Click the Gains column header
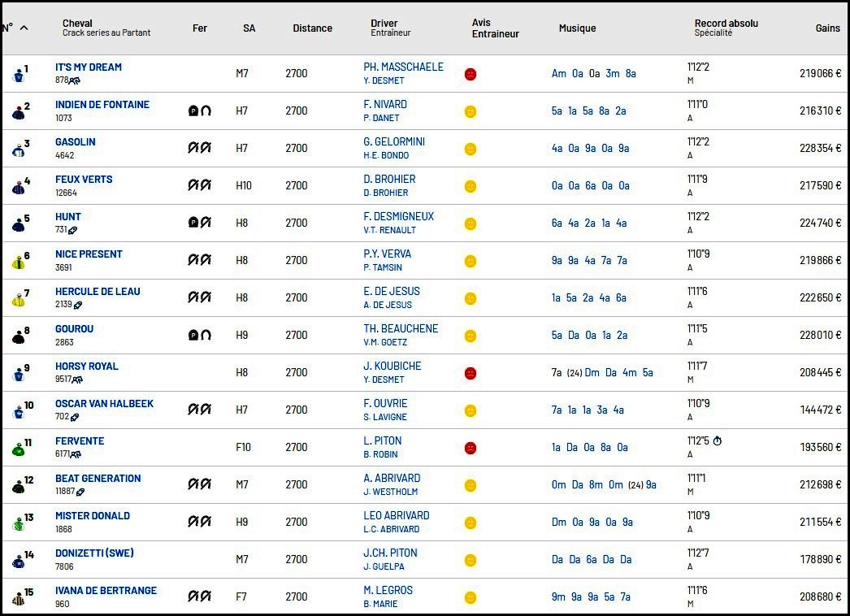 (x=828, y=28)
